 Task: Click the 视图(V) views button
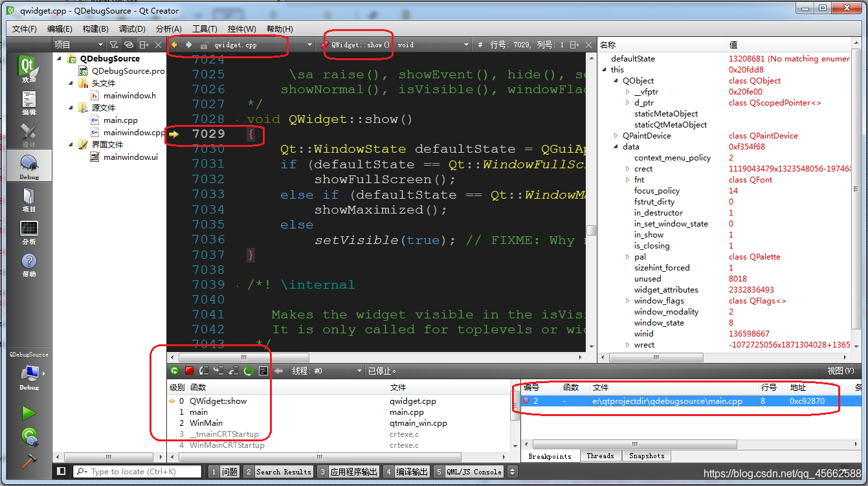click(x=841, y=371)
